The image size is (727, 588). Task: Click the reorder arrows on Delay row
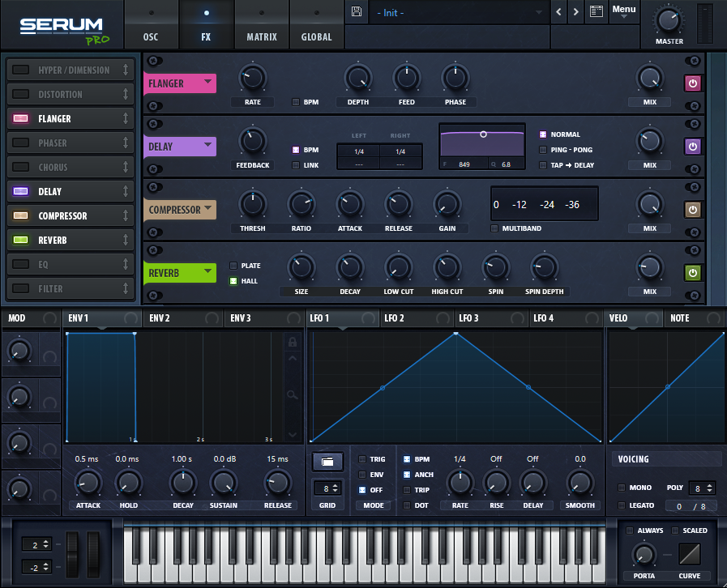(125, 191)
